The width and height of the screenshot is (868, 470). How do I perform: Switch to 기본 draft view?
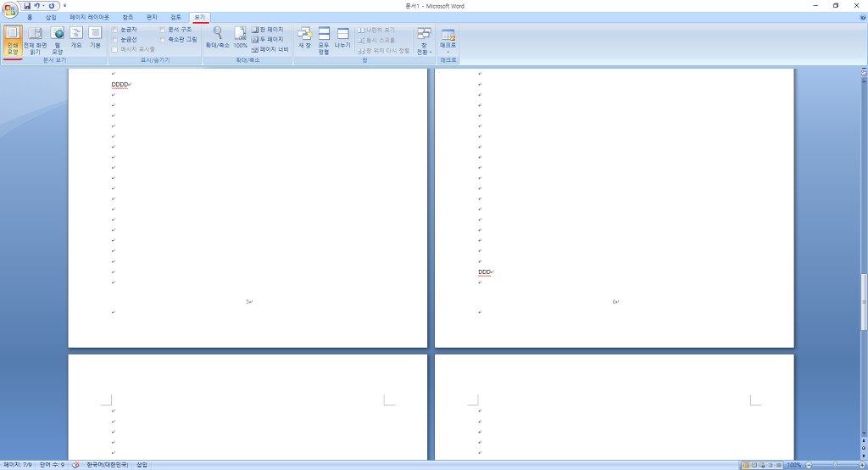click(95, 37)
